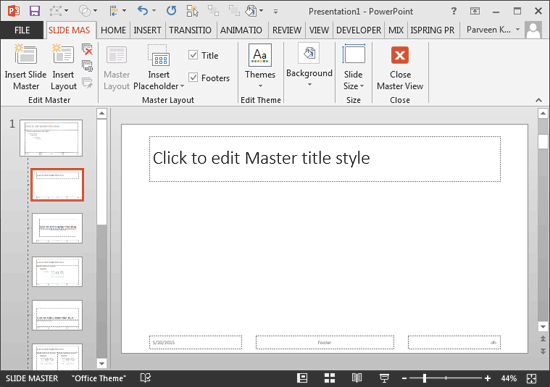Click the Redo/Repeat icon
Image resolution: width=550 pixels, height=387 pixels.
pos(171,11)
